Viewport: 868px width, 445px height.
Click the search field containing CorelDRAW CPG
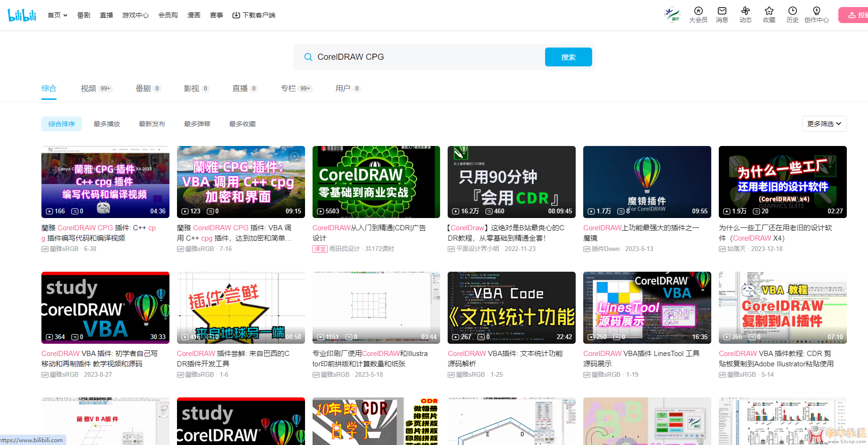tap(428, 57)
